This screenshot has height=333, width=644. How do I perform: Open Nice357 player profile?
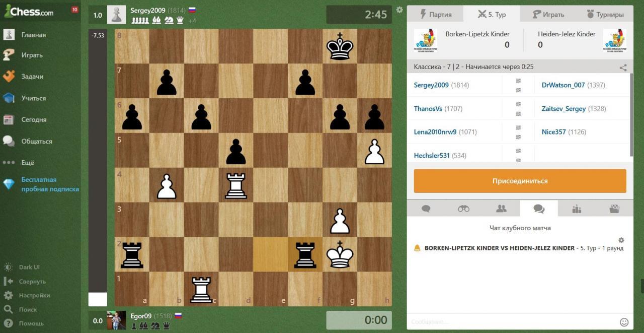pos(554,132)
